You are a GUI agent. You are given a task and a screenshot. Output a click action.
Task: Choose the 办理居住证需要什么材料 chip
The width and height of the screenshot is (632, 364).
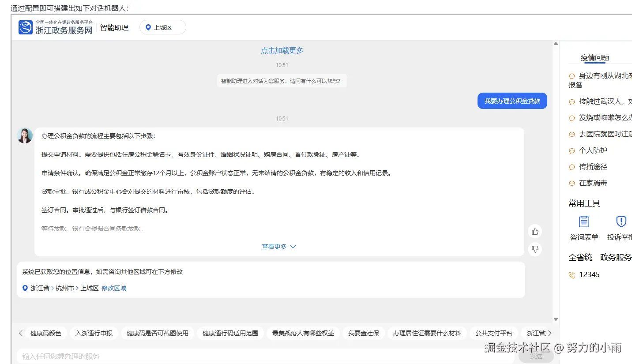coord(427,333)
